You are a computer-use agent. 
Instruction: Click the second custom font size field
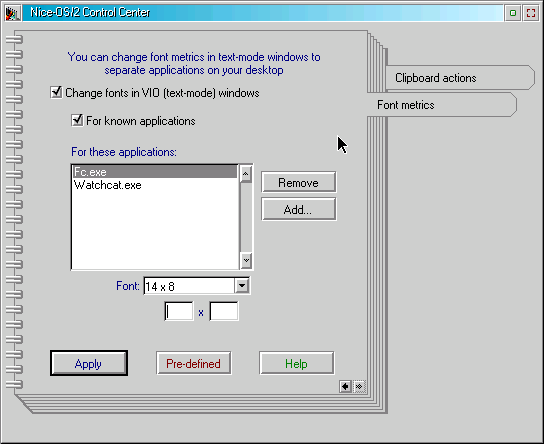coord(224,311)
